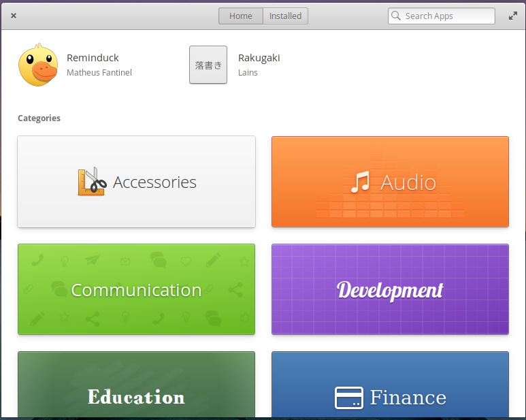Close the AppCenter window

pos(14,16)
